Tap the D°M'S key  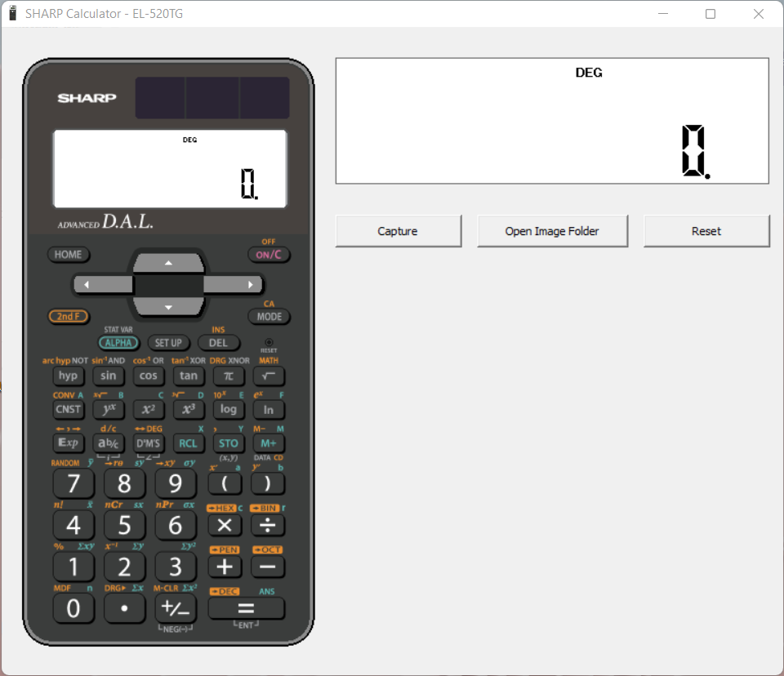click(149, 443)
